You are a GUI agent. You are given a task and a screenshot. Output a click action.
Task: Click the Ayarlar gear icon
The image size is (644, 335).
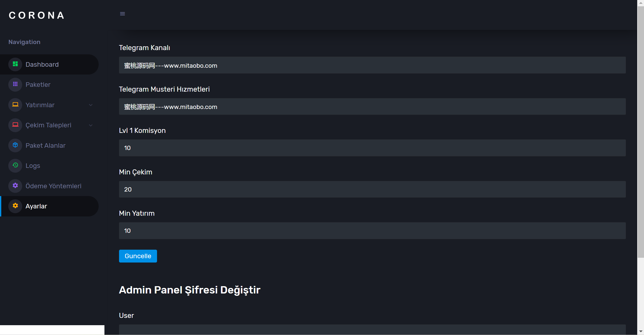coord(15,206)
